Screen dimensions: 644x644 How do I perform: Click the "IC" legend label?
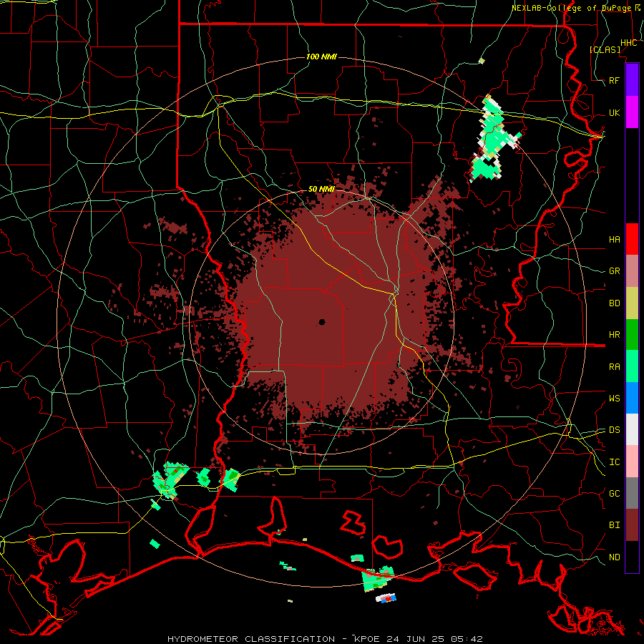pos(614,462)
